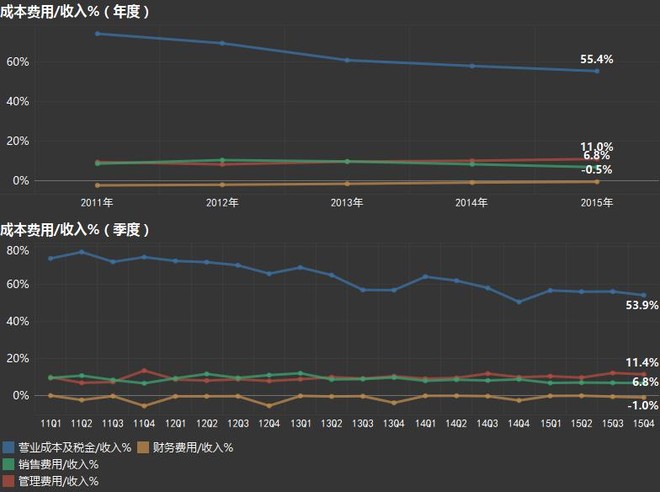Click the -1.0% data label in quarterly chart
Image resolution: width=660 pixels, height=492 pixels.
643,406
